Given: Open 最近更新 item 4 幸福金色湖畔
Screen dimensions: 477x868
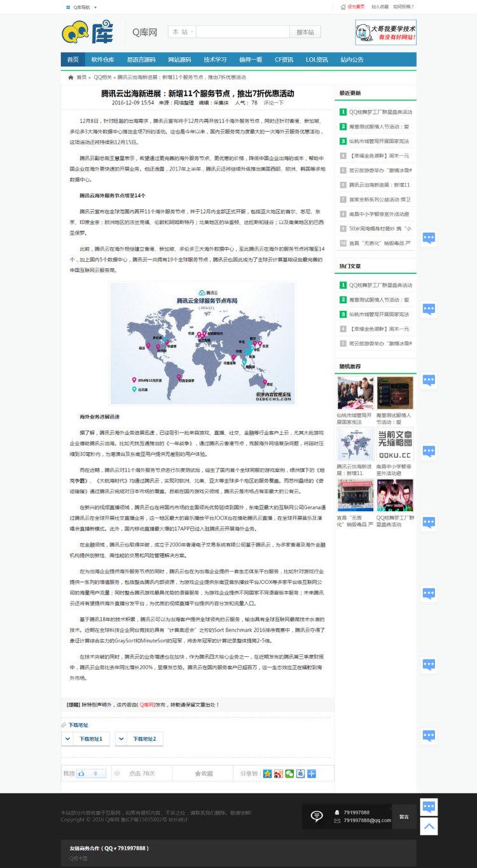Looking at the screenshot, I should click(x=379, y=156).
